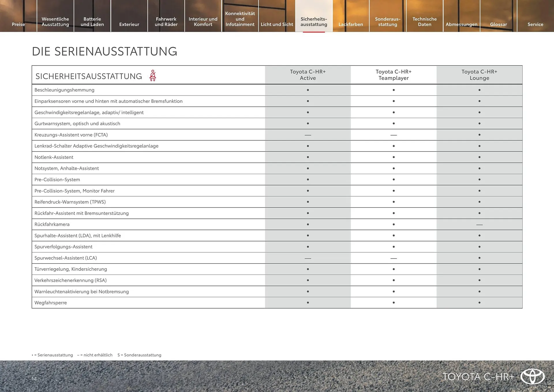This screenshot has height=392, width=554.
Task: Switch to Fahrwerk und Räder
Action: pyautogui.click(x=166, y=22)
